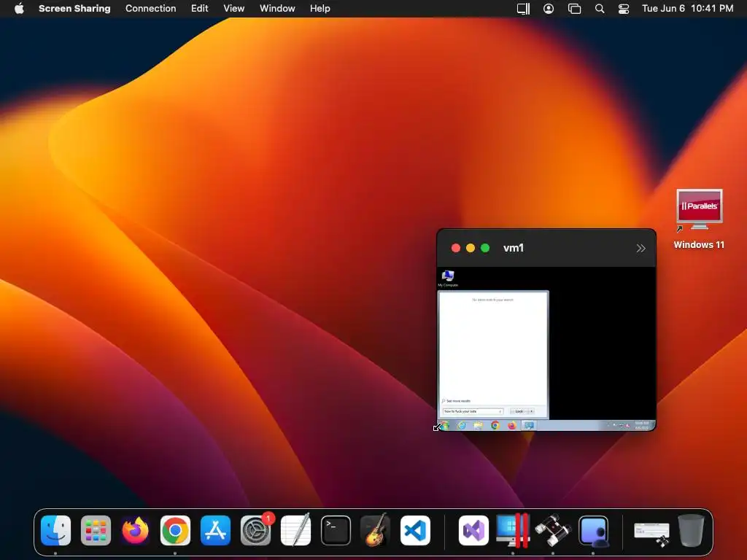Open TextEdit from the Dock

click(x=295, y=530)
